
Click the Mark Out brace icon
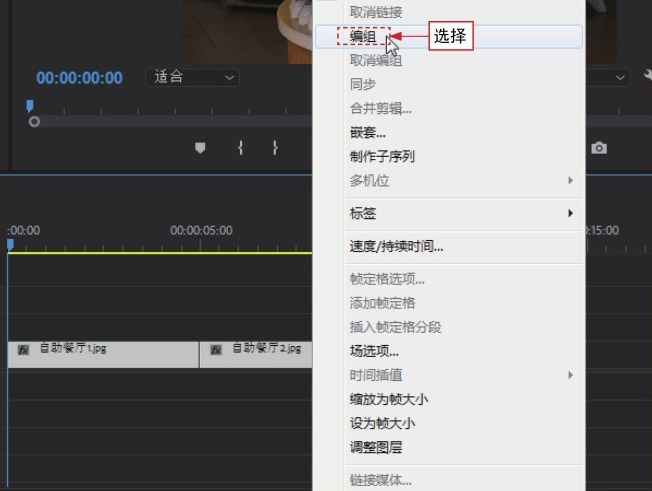(x=275, y=148)
